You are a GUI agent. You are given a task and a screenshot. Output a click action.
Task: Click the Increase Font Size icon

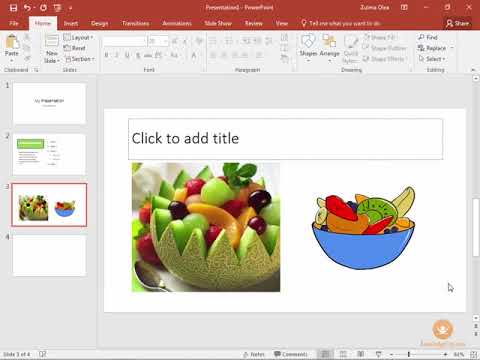click(174, 41)
